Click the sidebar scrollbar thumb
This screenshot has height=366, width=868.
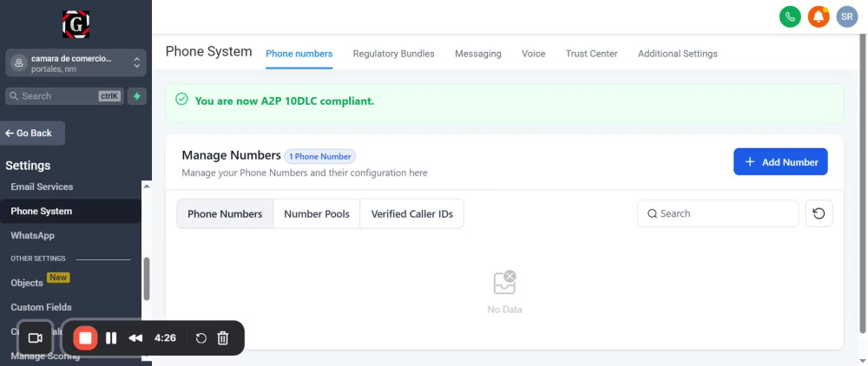click(147, 279)
